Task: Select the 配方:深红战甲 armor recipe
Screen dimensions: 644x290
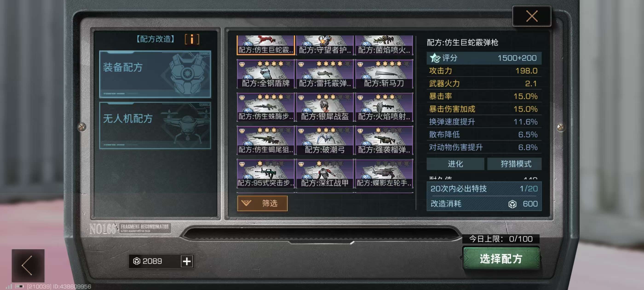Action: [325, 174]
